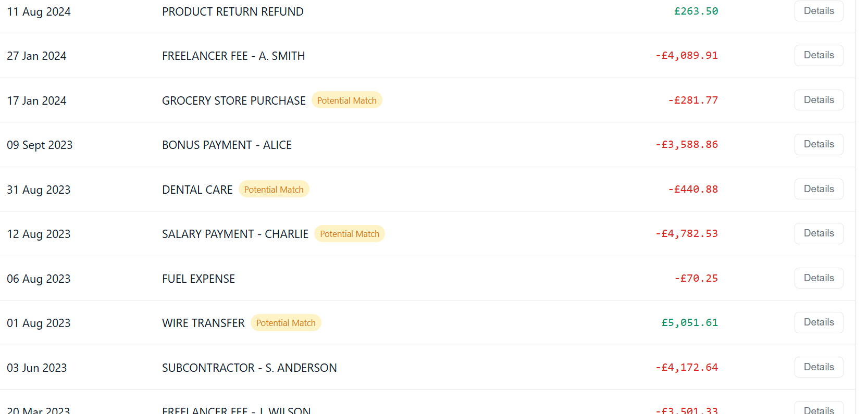View Details of Freelancer Fee A. Smith
This screenshot has width=868, height=414.
[819, 55]
